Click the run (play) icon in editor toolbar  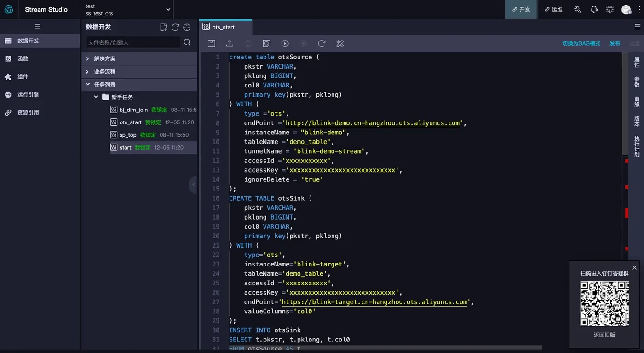(x=285, y=43)
